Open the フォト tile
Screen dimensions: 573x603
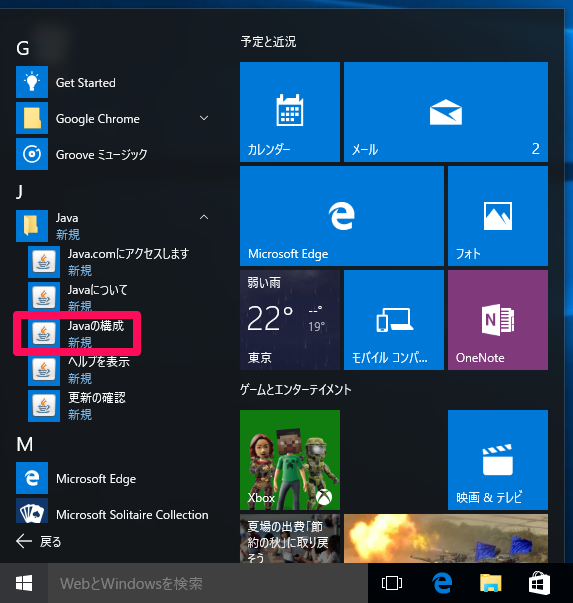(498, 216)
